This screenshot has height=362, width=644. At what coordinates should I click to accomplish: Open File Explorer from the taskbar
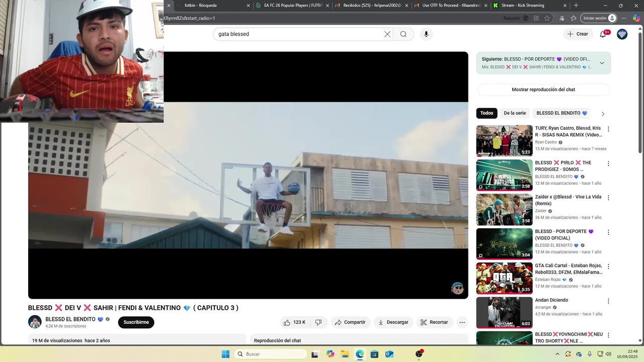tap(345, 354)
